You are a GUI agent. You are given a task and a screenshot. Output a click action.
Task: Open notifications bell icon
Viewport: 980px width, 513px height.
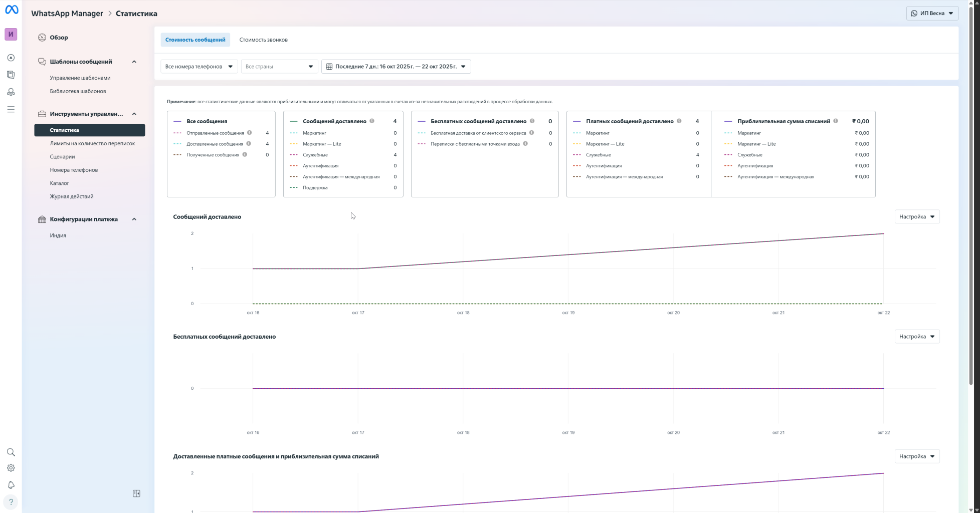coord(11,485)
